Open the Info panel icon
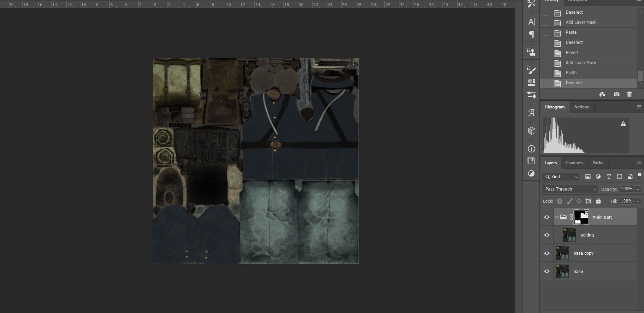This screenshot has height=313, width=644. tap(531, 149)
